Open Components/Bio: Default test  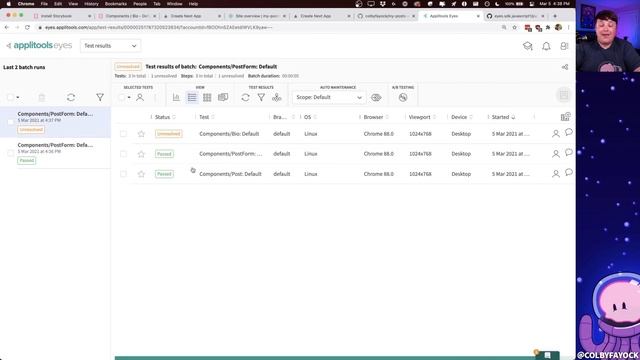click(229, 134)
